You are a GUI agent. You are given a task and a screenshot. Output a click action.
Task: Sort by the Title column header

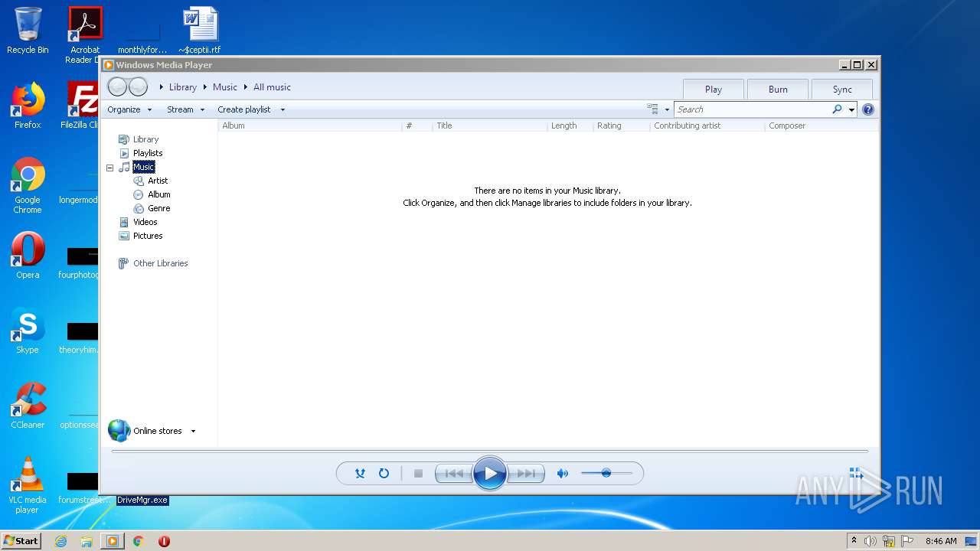[x=490, y=126]
